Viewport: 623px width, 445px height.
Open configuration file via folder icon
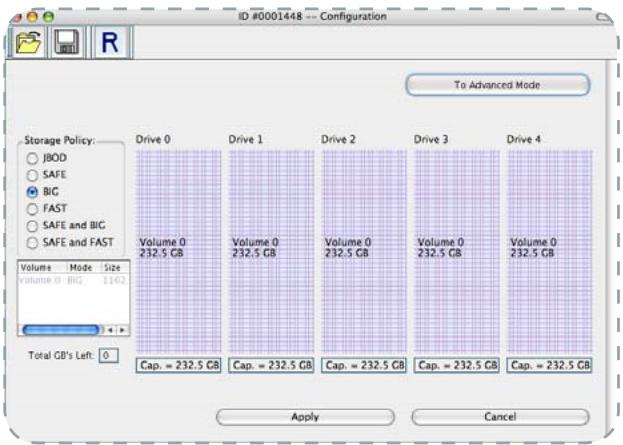28,42
